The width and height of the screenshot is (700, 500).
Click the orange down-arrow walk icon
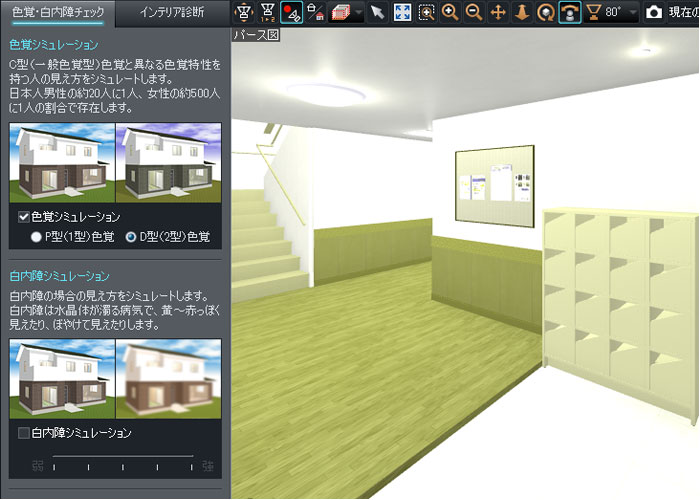click(x=521, y=12)
